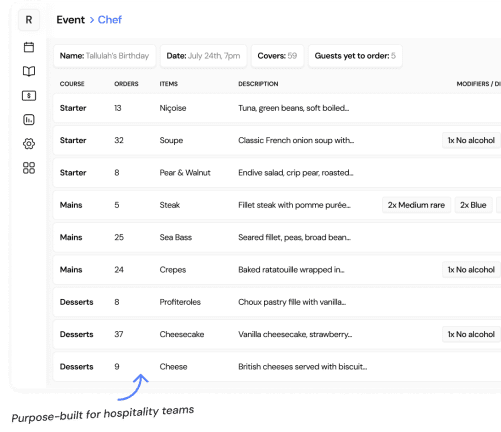501x432 pixels.
Task: Click the breadcrumb chevron arrow
Action: click(92, 20)
